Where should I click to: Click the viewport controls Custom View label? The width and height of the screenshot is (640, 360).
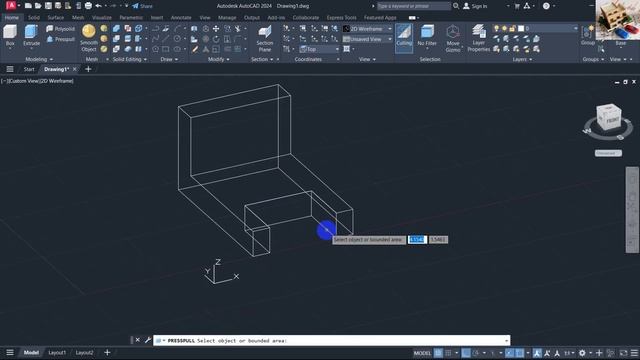click(x=23, y=81)
